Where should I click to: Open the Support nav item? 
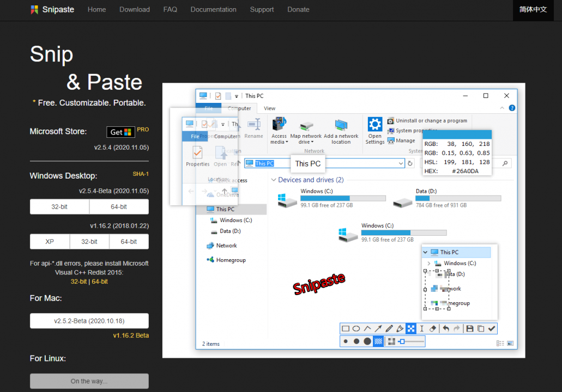click(x=262, y=10)
